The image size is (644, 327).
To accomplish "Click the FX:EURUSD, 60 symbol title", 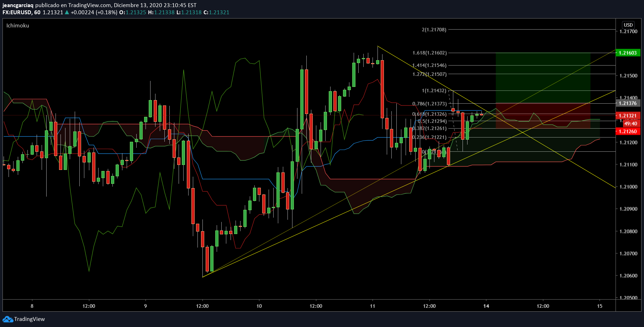I will (21, 12).
